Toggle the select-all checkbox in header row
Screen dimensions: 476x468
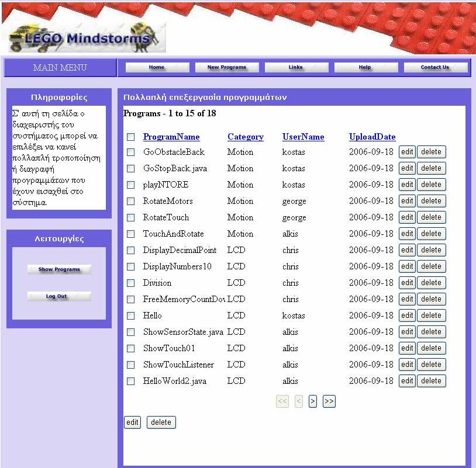coord(130,137)
